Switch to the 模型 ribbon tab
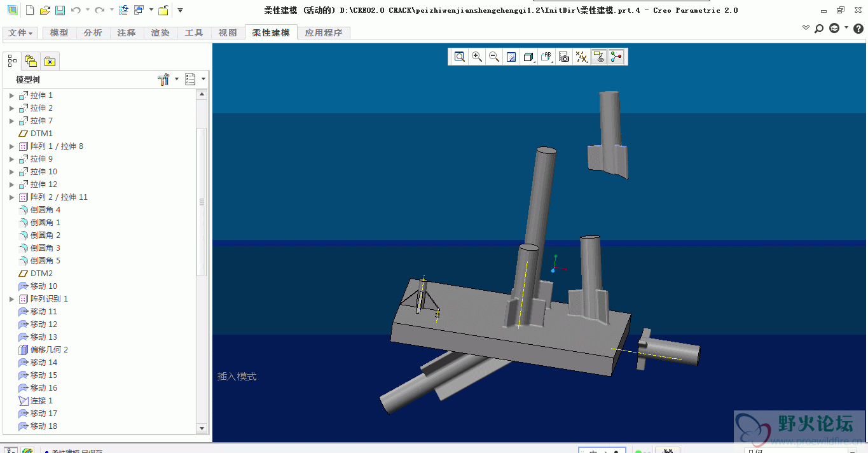This screenshot has height=453, width=868. pos(59,32)
